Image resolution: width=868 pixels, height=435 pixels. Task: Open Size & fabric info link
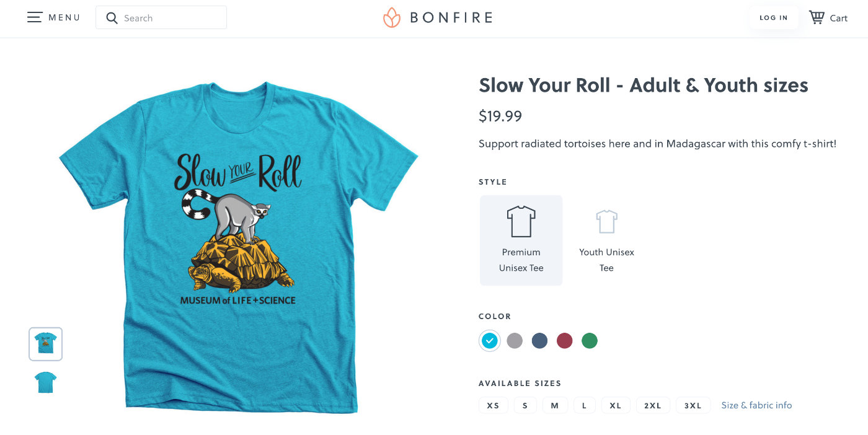coord(756,405)
